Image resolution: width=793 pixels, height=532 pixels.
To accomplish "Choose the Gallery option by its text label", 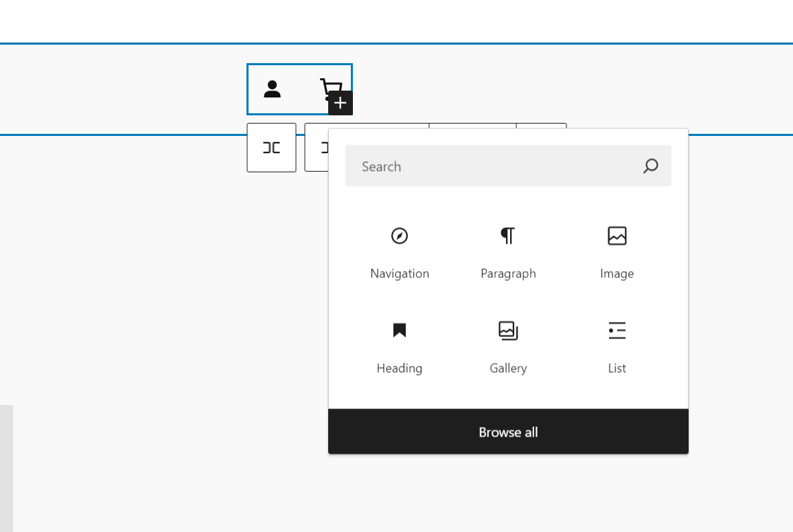I will point(508,368).
